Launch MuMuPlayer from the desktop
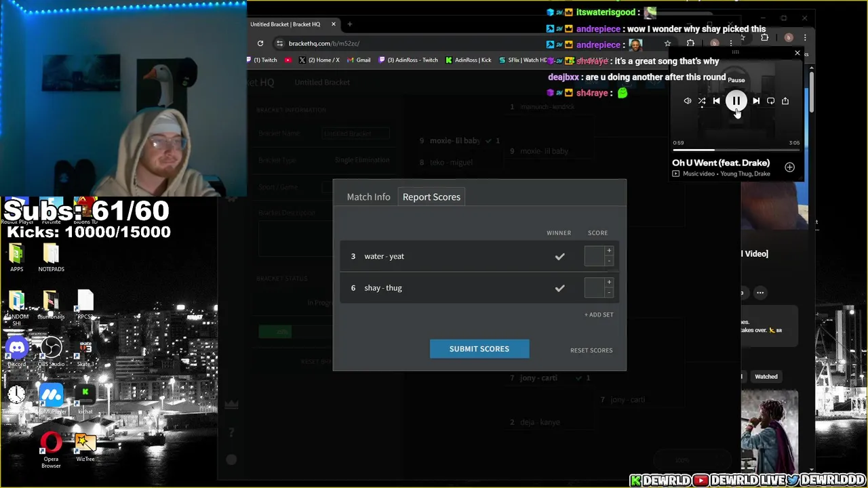The image size is (868, 488). (51, 400)
